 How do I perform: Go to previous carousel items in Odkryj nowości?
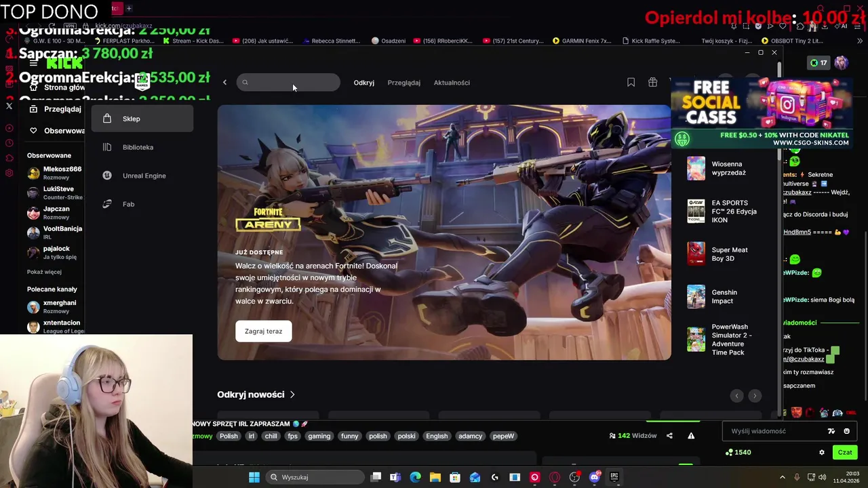[x=737, y=396]
